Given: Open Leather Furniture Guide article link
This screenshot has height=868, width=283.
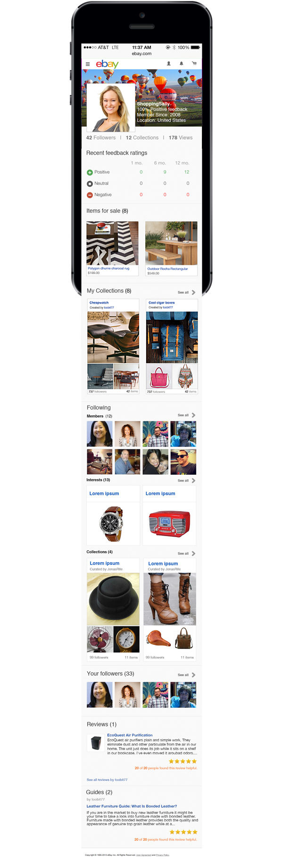Looking at the screenshot, I should point(132,806).
